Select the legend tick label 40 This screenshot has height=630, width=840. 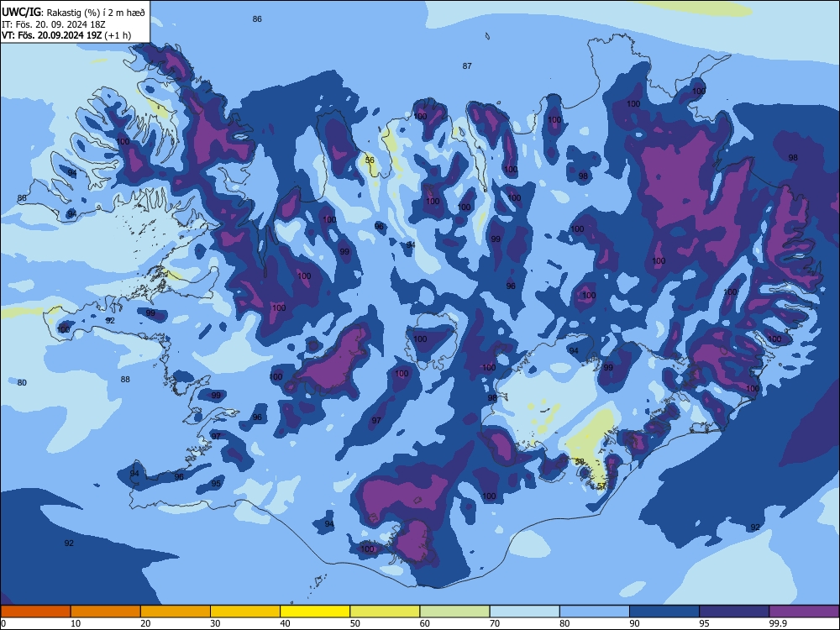pos(286,623)
